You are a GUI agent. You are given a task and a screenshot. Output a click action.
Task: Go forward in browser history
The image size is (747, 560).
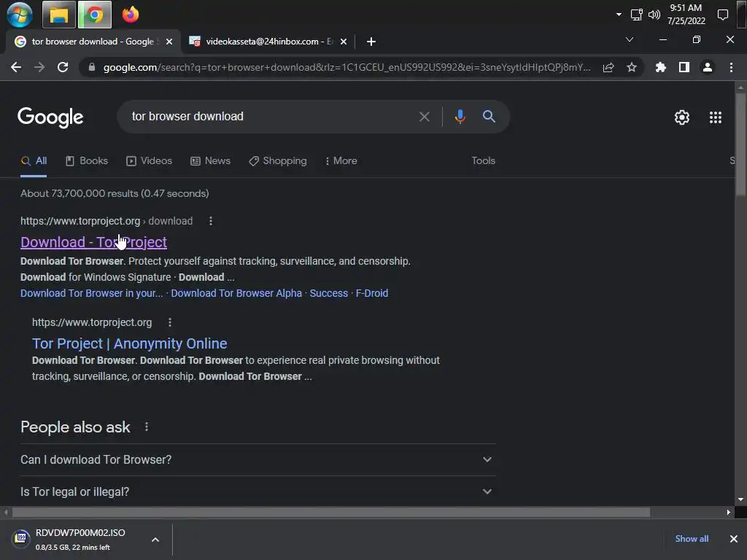[x=39, y=67]
